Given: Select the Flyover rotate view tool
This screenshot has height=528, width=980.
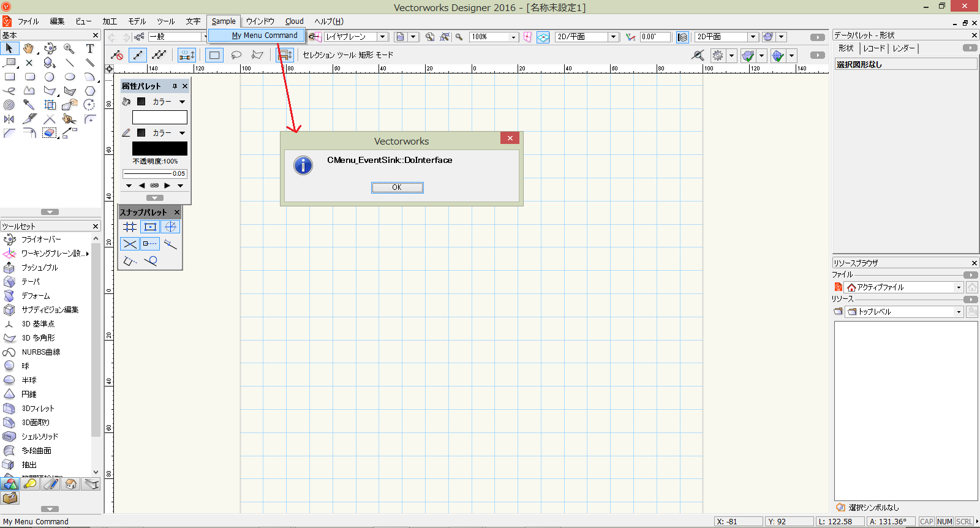Looking at the screenshot, I should click(50, 48).
